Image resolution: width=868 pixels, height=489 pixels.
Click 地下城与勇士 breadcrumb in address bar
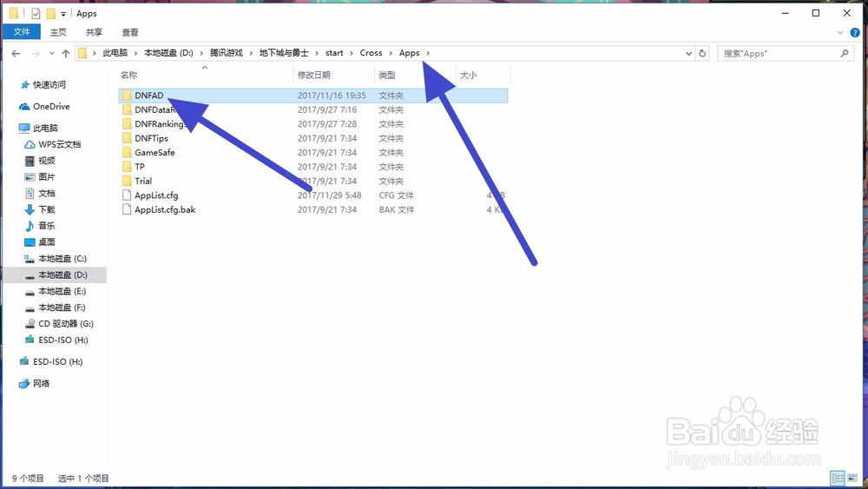(x=284, y=53)
